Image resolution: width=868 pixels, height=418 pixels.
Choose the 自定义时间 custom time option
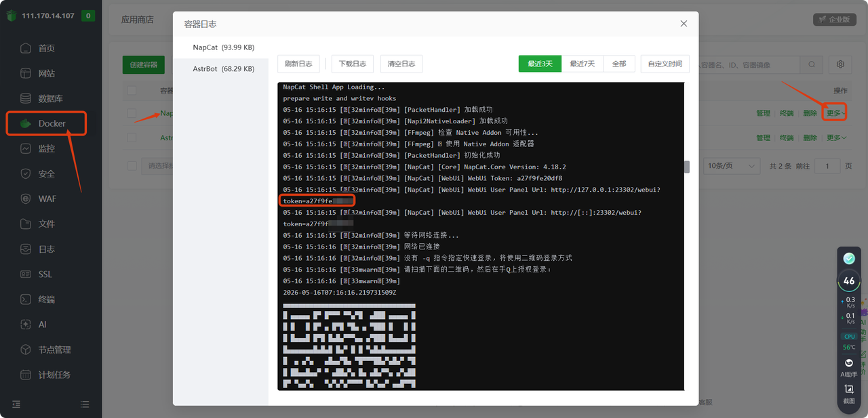665,64
